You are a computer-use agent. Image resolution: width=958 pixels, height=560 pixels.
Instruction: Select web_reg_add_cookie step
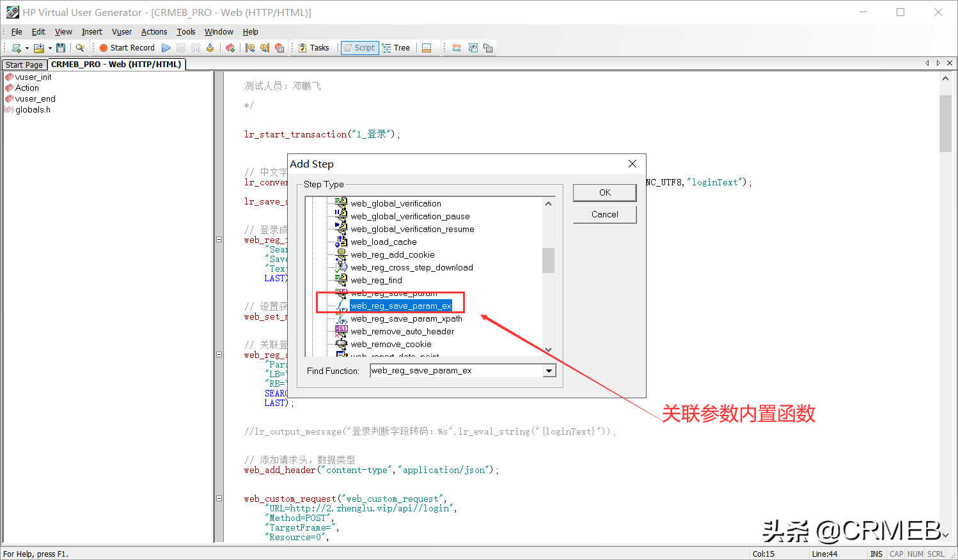pos(392,254)
